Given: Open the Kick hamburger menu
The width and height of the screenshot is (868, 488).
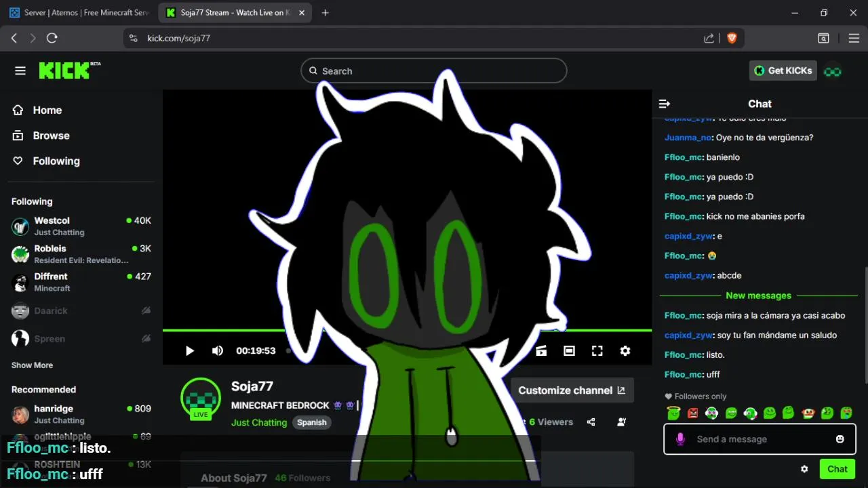Looking at the screenshot, I should [20, 70].
